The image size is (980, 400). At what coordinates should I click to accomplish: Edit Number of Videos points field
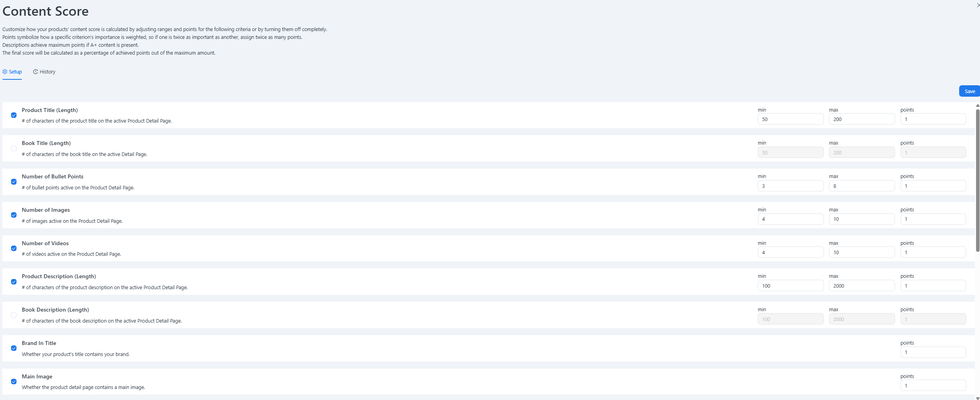coord(933,252)
